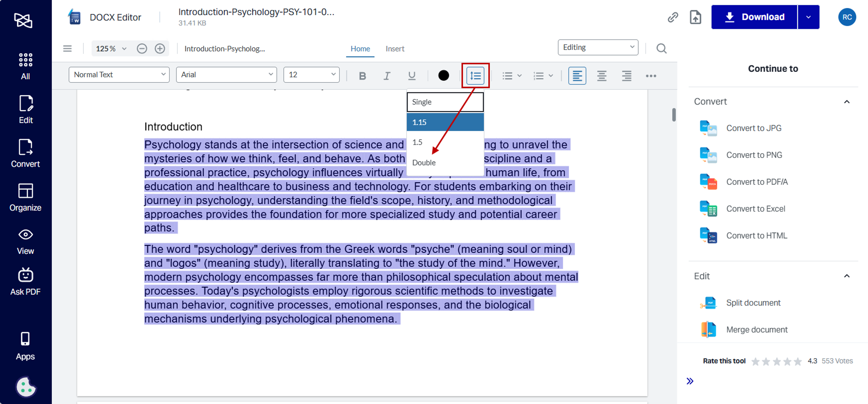Screen dimensions: 868x404
Task: Toggle italic formatting
Action: 387,76
